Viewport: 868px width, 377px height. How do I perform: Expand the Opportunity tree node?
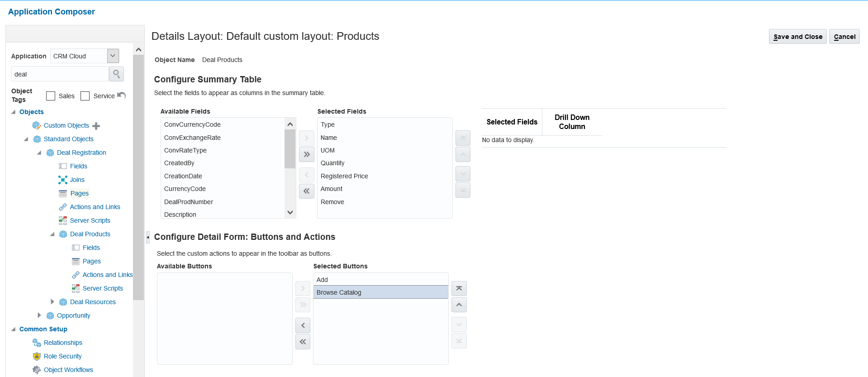[39, 315]
